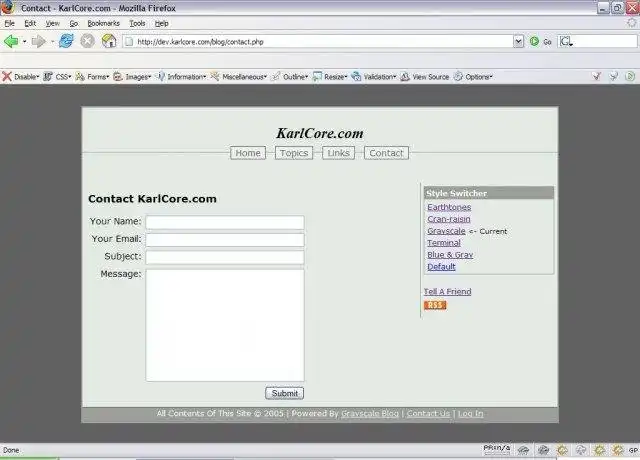Image resolution: width=640 pixels, height=460 pixels.
Task: Open the CSS toolbar menu
Action: 57,76
